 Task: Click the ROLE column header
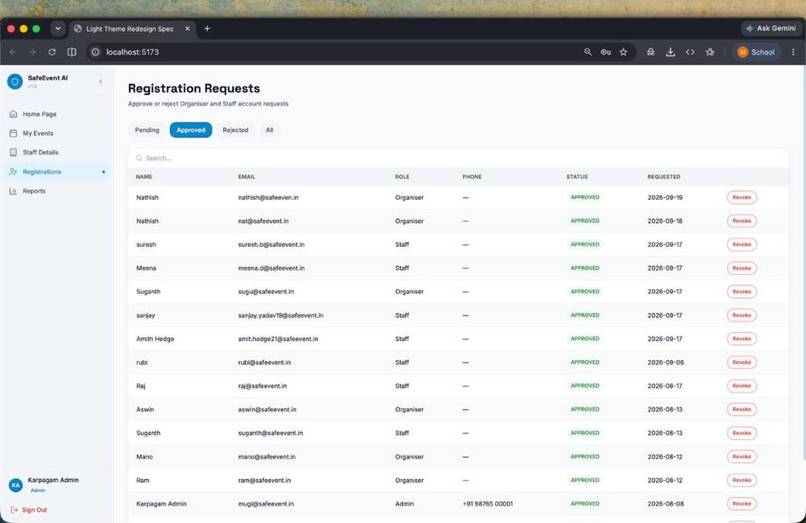point(402,177)
